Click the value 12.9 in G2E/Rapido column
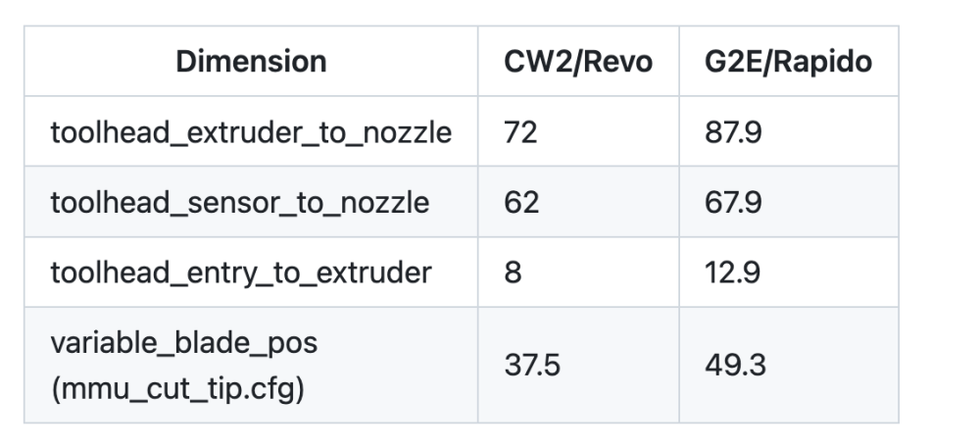The width and height of the screenshot is (980, 448). [x=732, y=273]
